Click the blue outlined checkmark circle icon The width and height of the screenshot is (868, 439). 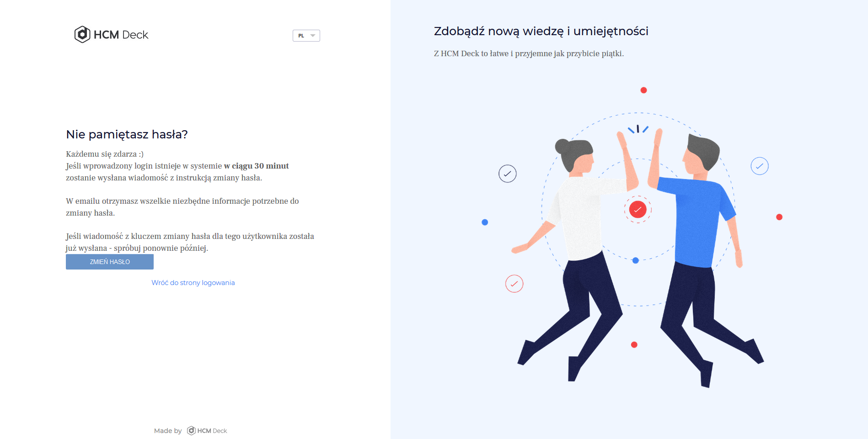pyautogui.click(x=759, y=166)
